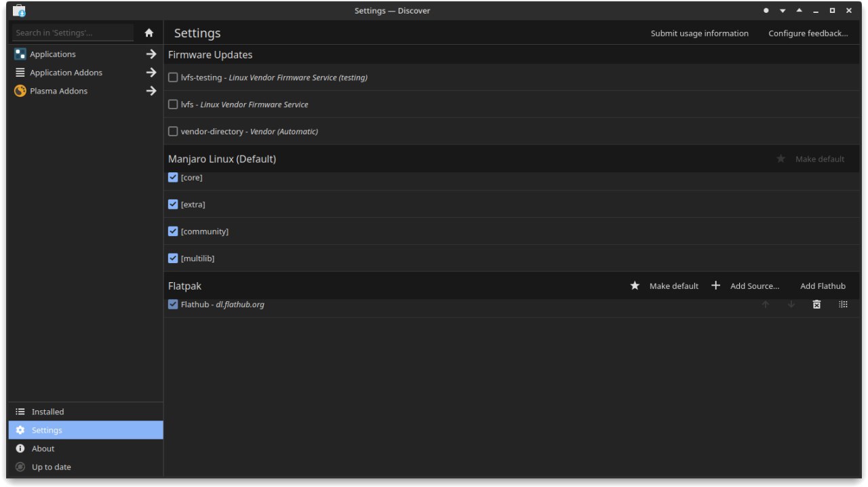
Task: Enable the lvfs firmware source checkbox
Action: pos(173,104)
